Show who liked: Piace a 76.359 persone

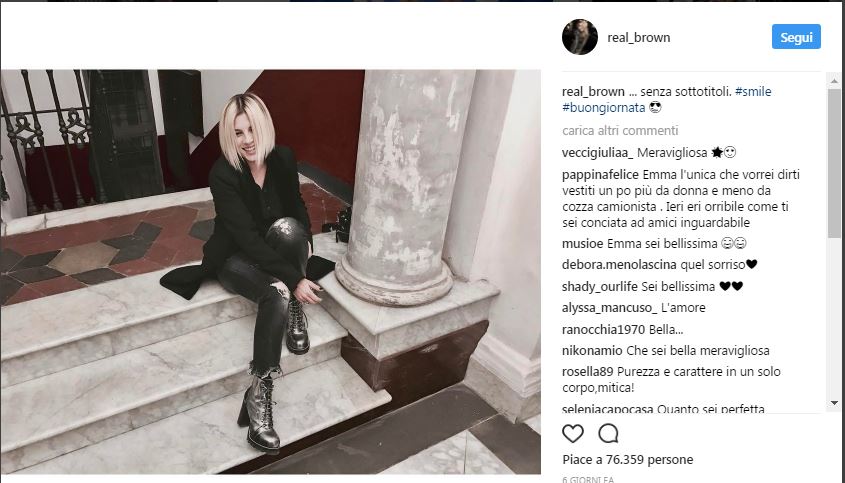coord(627,460)
